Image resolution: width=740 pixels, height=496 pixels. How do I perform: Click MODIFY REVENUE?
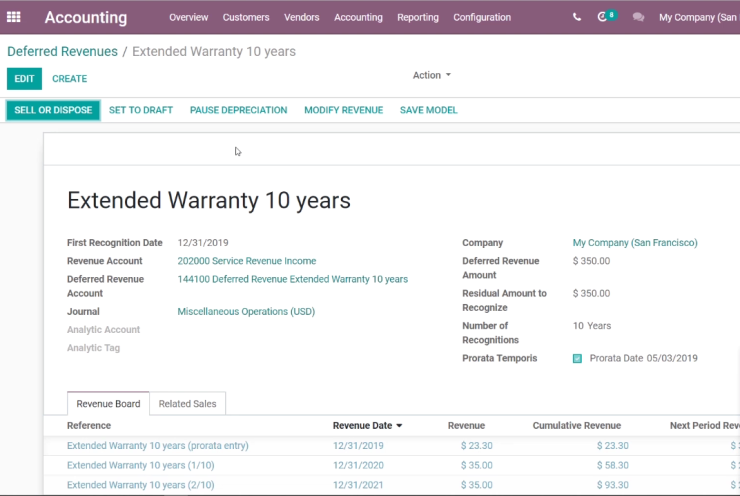(x=344, y=110)
